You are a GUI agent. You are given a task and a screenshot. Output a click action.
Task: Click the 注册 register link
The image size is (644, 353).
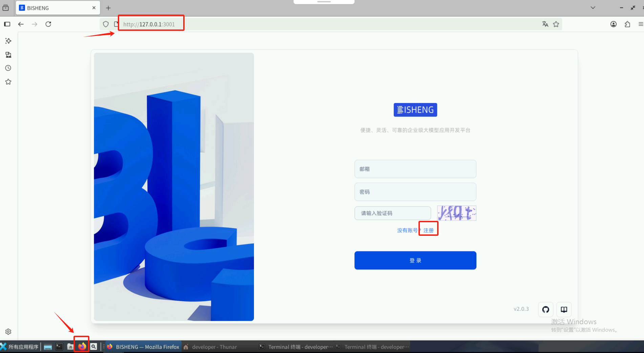pyautogui.click(x=429, y=230)
